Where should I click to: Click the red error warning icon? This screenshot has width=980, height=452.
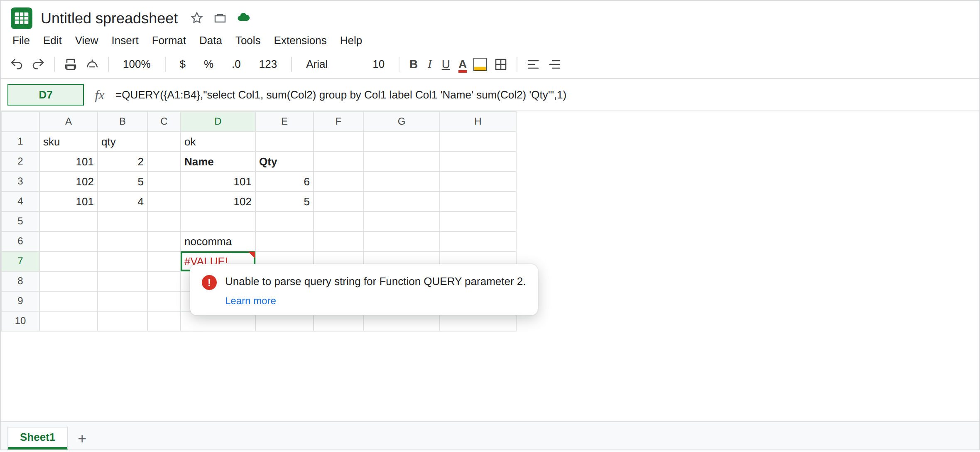pos(209,282)
